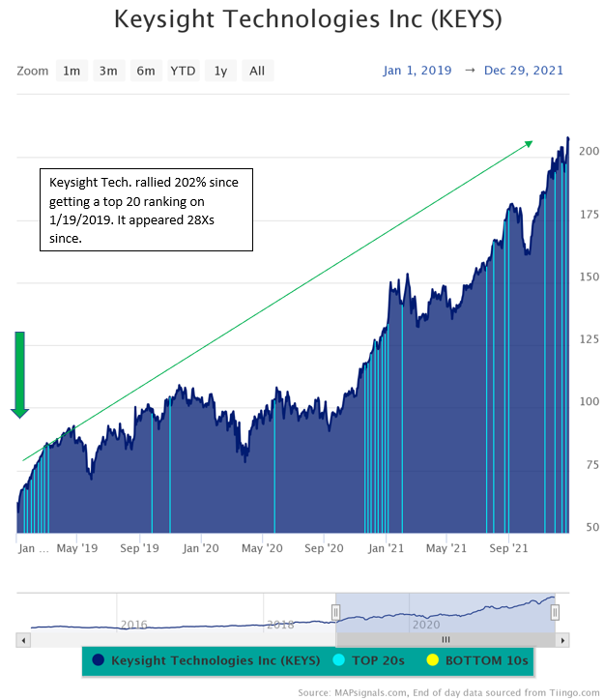This screenshot has height=700, width=604.
Task: Click the navy KEYS legend color dot
Action: click(x=99, y=659)
